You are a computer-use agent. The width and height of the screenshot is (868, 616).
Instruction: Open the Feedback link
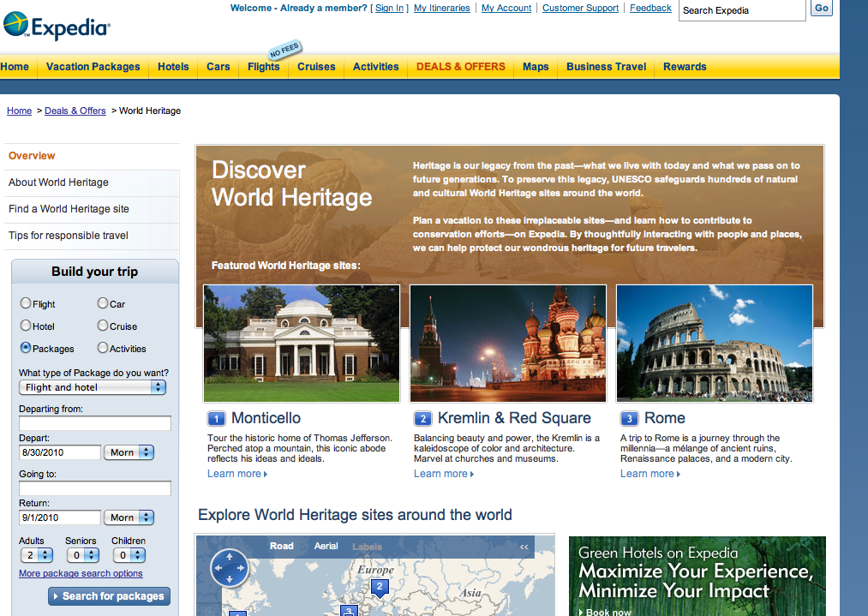[x=650, y=8]
